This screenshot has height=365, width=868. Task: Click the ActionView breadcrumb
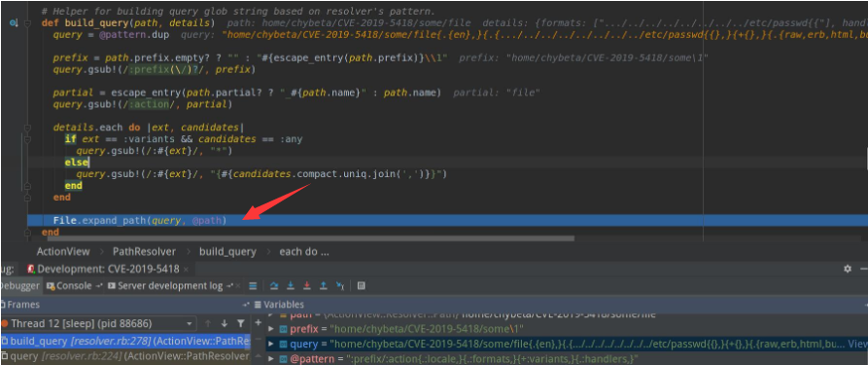63,251
